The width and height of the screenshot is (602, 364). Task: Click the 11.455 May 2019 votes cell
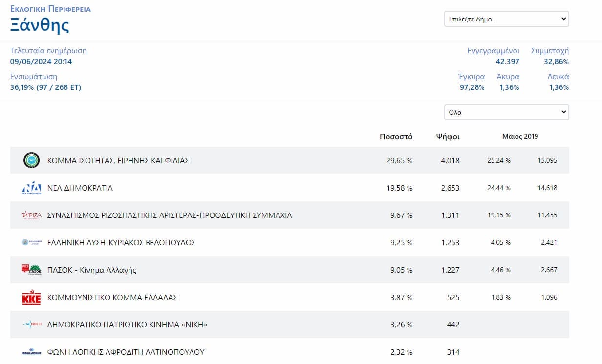[546, 215]
